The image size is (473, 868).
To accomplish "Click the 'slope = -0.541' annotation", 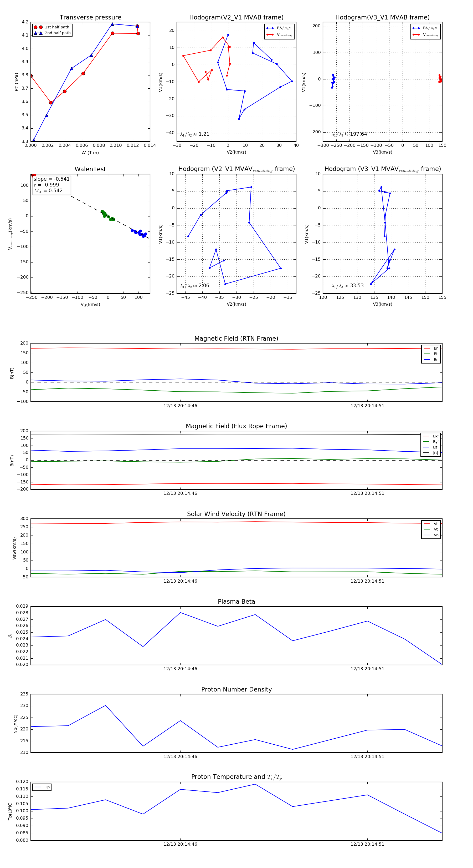I will tap(52, 179).
